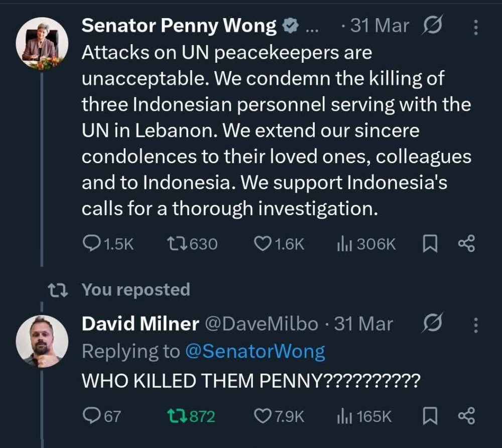Bookmark Senator Penny Wong's post
The width and height of the screenshot is (502, 448).
429,244
